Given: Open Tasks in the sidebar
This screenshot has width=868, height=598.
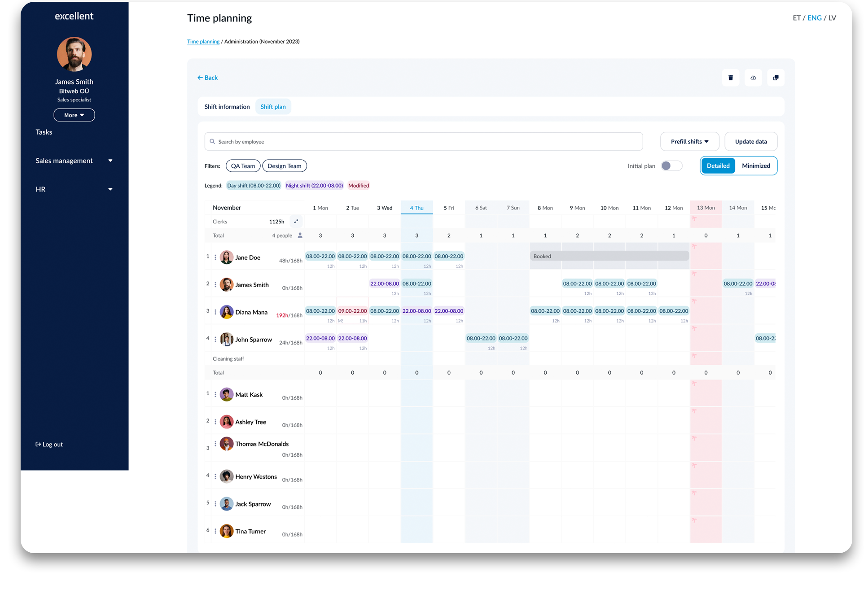Looking at the screenshot, I should click(44, 132).
